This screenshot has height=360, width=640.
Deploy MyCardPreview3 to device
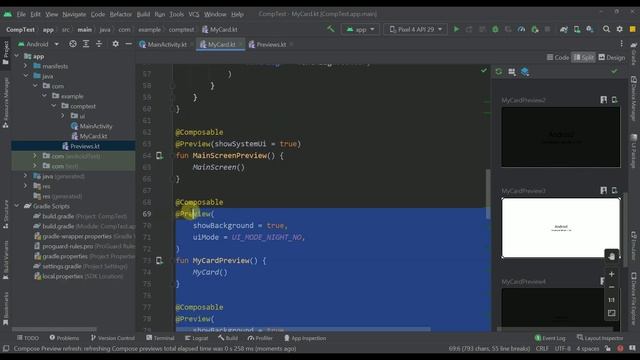pos(615,190)
